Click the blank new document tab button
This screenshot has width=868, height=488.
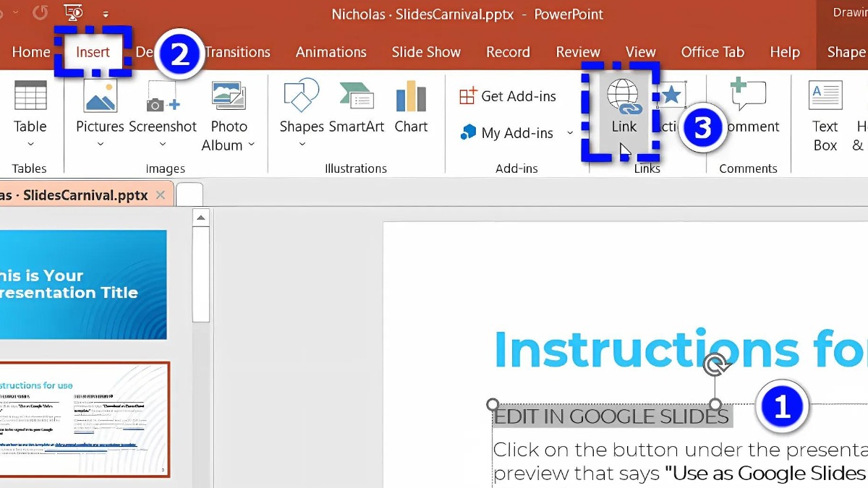click(190, 195)
